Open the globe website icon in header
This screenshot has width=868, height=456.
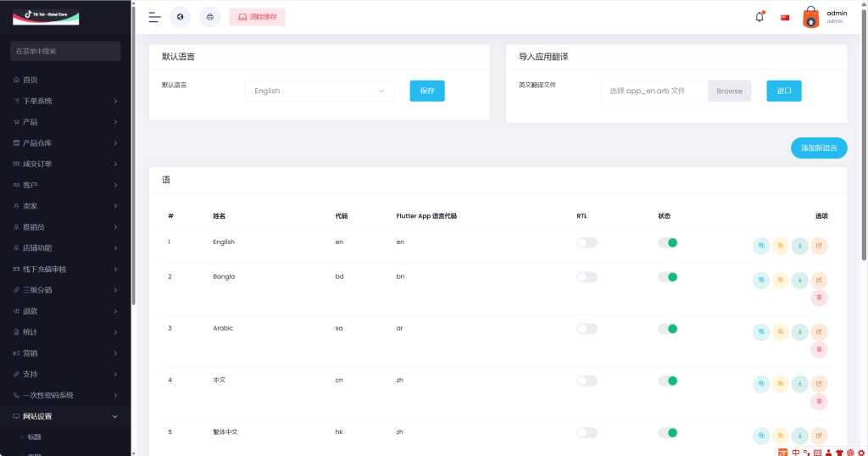pyautogui.click(x=181, y=17)
